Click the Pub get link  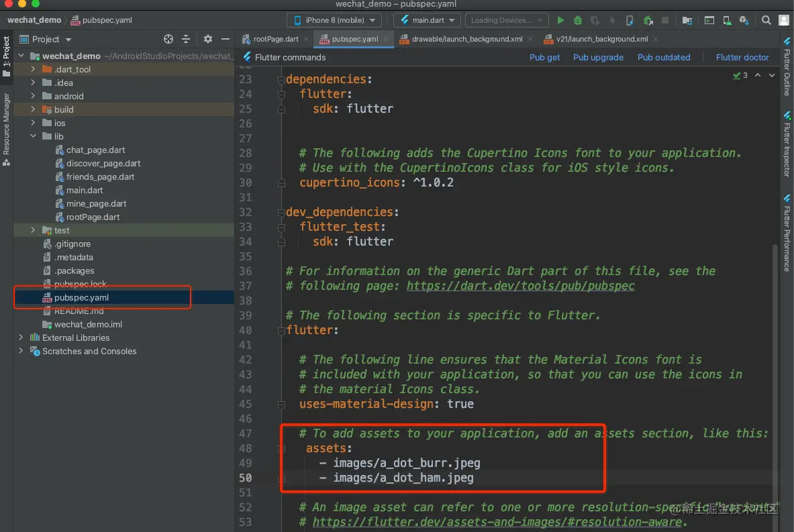(544, 57)
